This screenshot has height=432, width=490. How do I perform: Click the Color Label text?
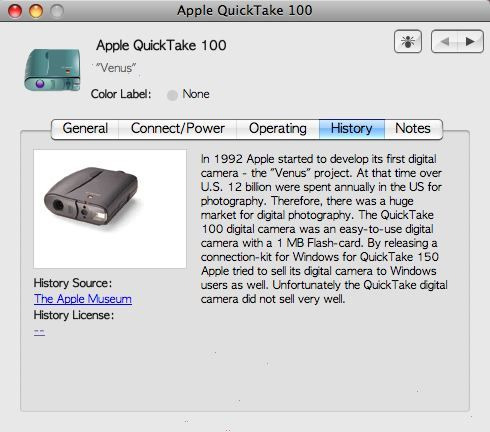(121, 94)
